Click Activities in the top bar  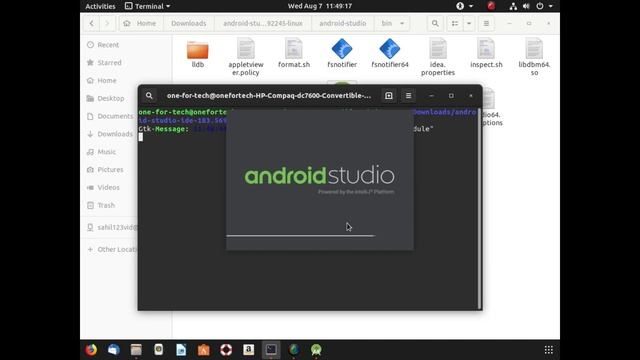tap(100, 6)
